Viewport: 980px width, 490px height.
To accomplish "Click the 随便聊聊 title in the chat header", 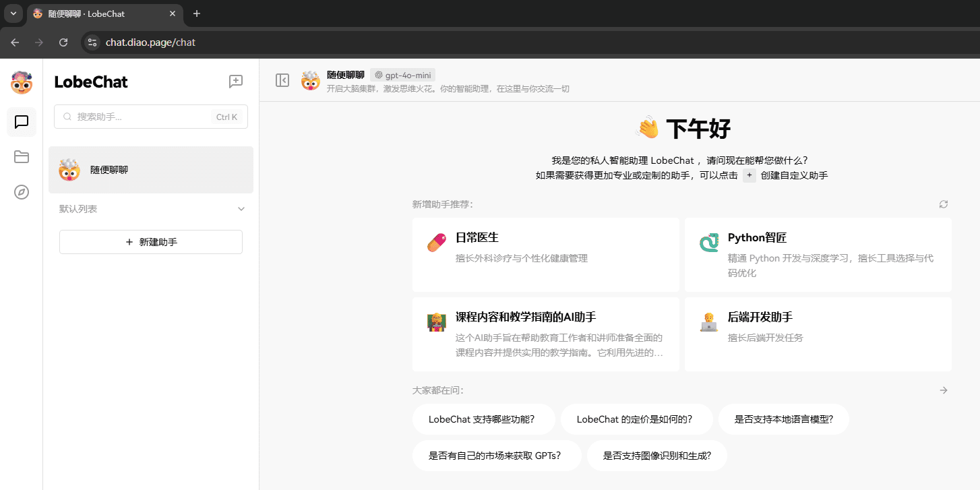I will (346, 75).
